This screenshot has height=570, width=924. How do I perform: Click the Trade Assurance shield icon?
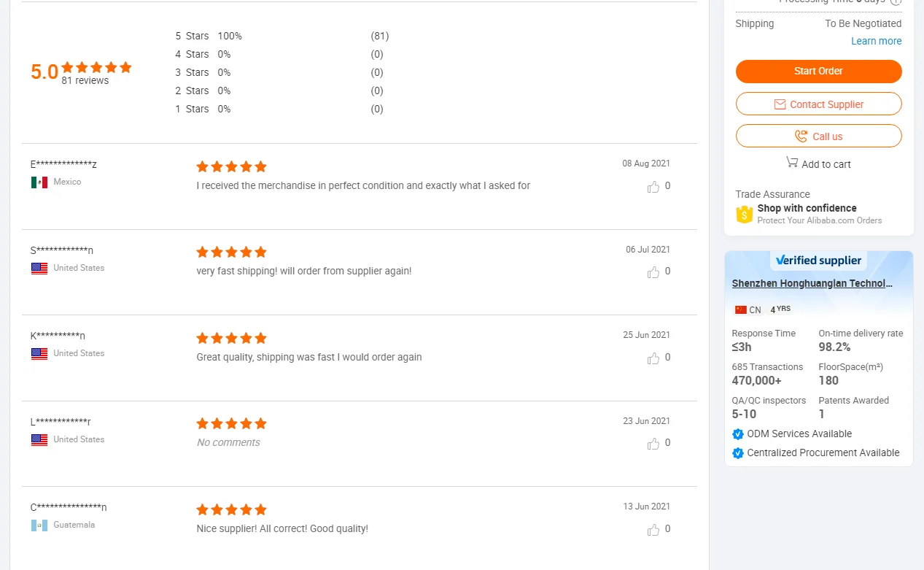pos(744,214)
